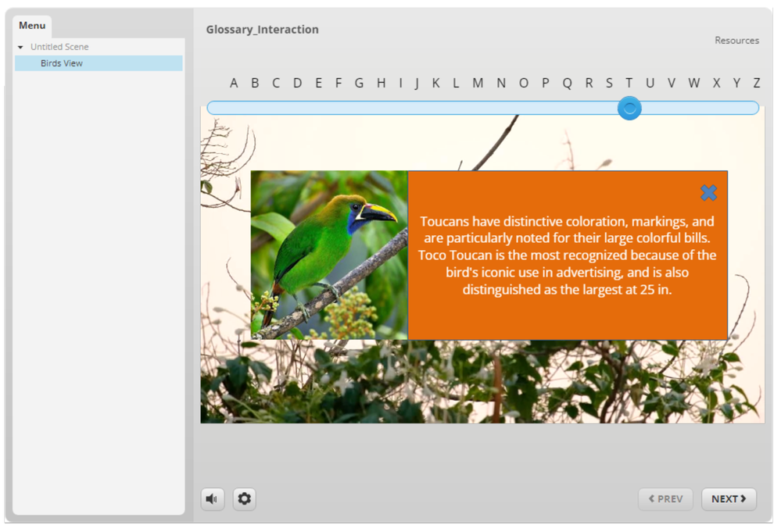
Task: Select letter Q in glossary
Action: 568,83
